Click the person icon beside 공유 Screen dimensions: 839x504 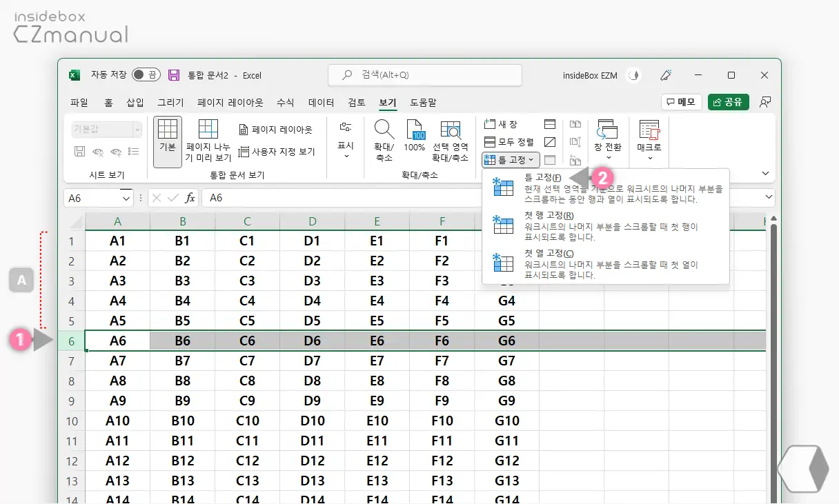click(764, 102)
